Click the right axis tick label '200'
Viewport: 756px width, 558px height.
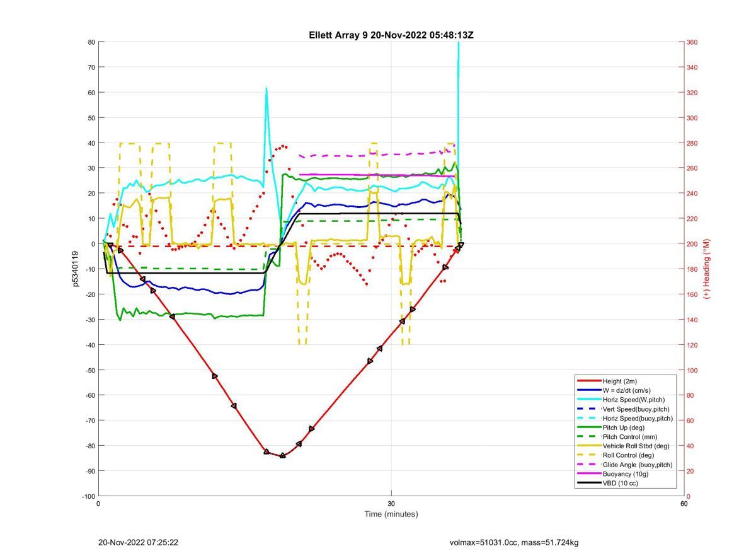[692, 244]
